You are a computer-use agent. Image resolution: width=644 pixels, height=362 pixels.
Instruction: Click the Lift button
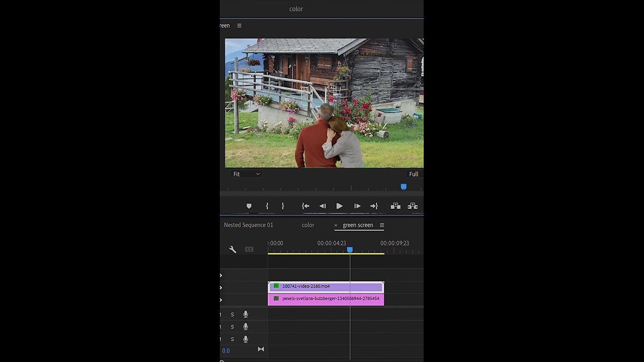pyautogui.click(x=395, y=206)
